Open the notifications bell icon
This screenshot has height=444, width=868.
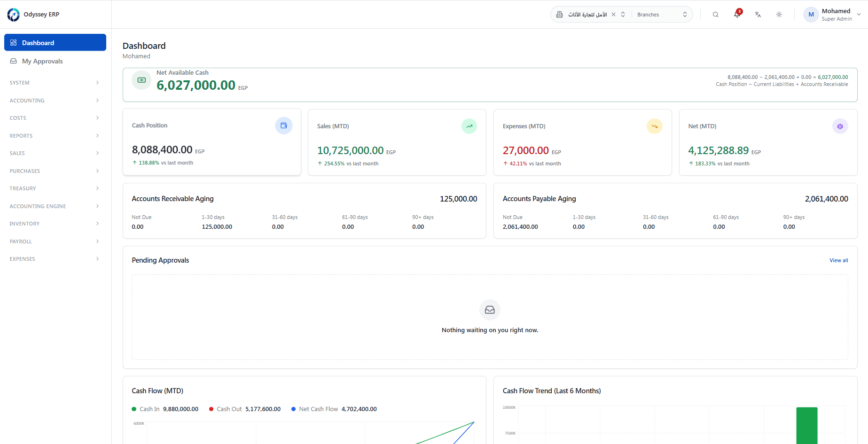737,15
